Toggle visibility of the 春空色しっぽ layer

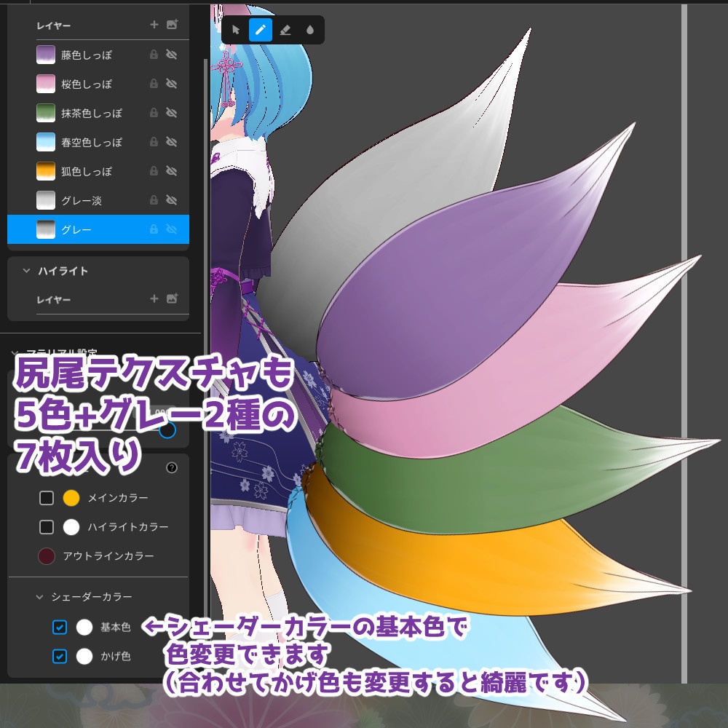[170, 142]
